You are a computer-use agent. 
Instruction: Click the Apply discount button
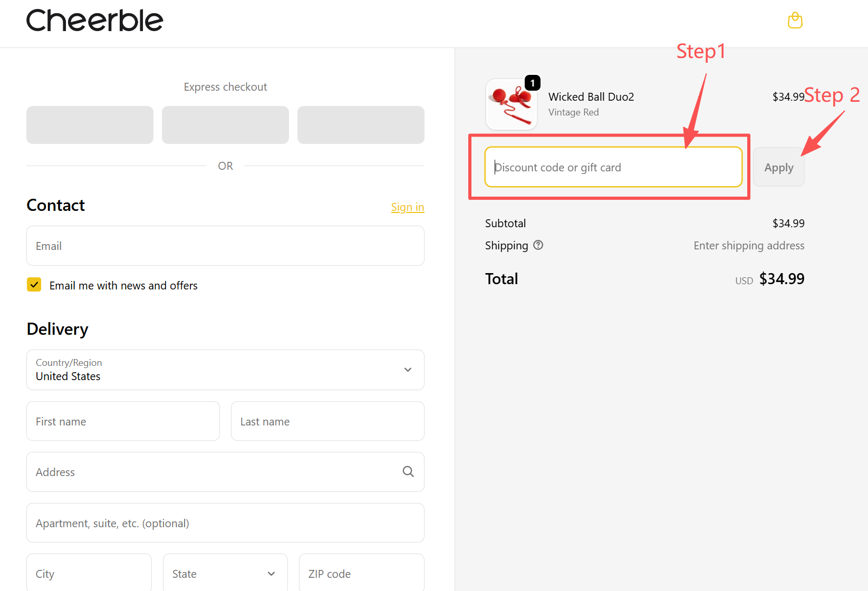779,167
